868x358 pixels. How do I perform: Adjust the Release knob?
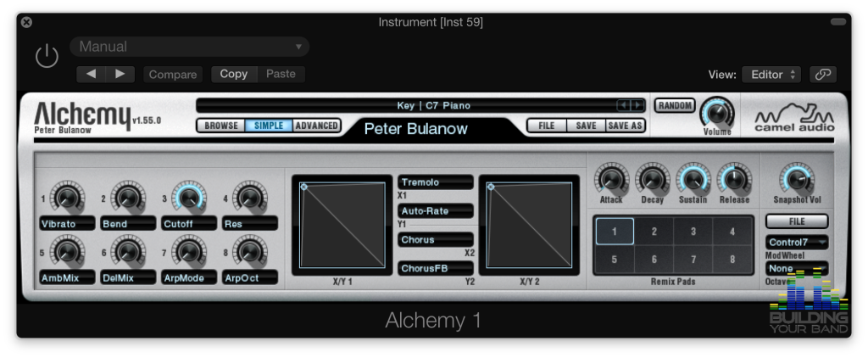click(735, 178)
